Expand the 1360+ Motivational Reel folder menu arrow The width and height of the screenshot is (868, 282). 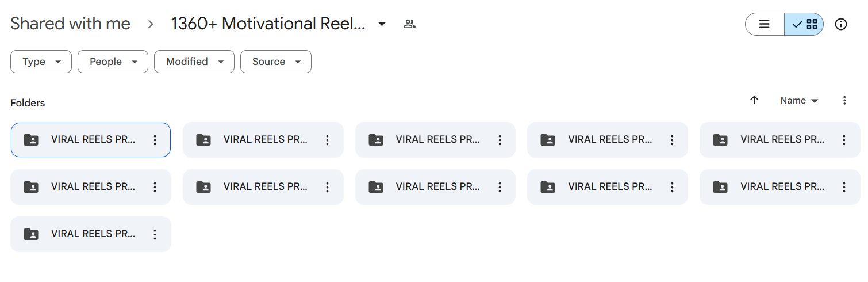pyautogui.click(x=382, y=24)
